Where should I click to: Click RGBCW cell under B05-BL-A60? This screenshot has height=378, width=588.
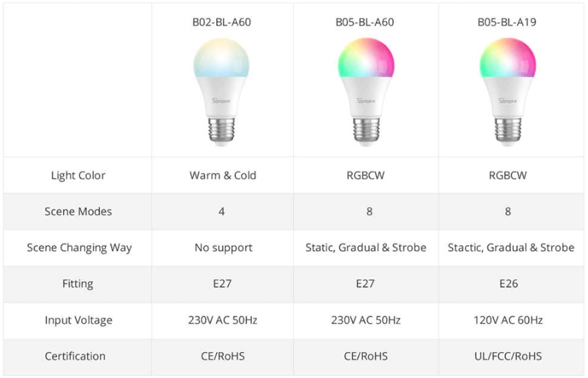[x=366, y=176]
